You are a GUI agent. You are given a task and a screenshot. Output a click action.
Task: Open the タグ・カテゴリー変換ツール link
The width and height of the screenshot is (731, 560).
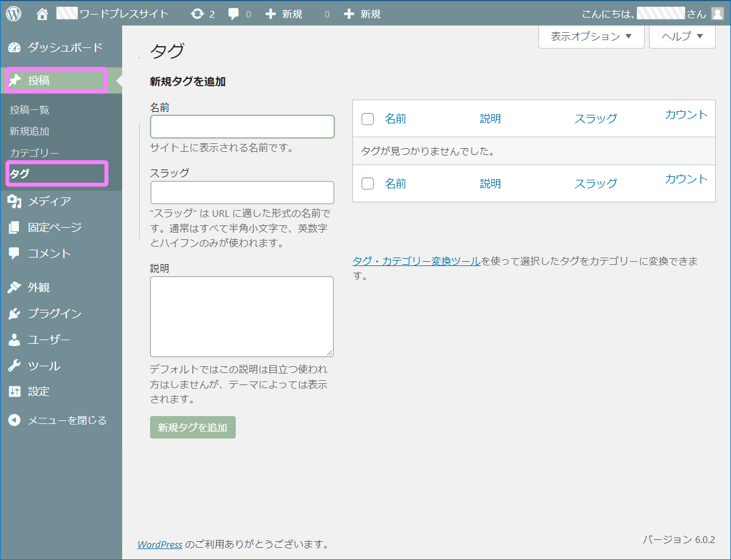point(416,261)
